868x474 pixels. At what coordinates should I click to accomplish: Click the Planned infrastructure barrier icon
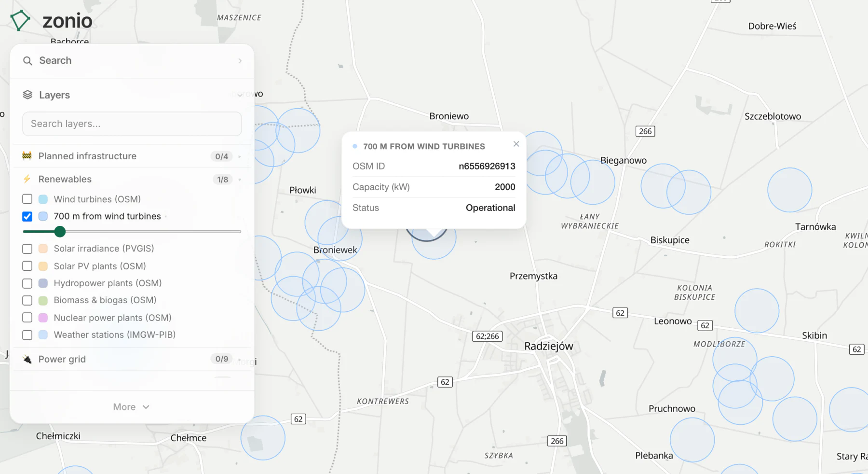[x=27, y=156]
